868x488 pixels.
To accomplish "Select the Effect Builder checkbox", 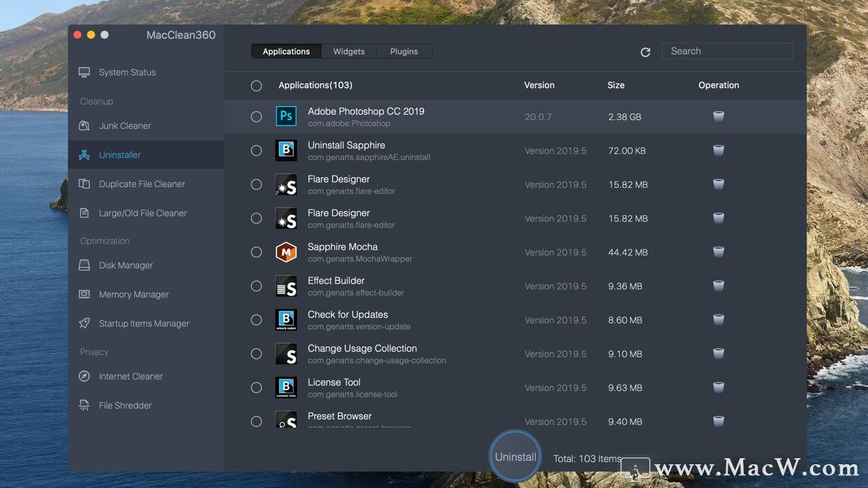I will [x=256, y=286].
